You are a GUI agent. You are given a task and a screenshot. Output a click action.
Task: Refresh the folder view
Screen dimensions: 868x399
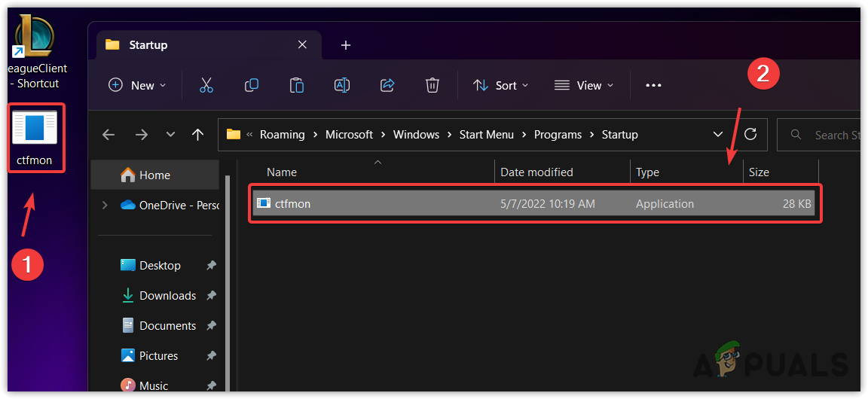(x=750, y=134)
